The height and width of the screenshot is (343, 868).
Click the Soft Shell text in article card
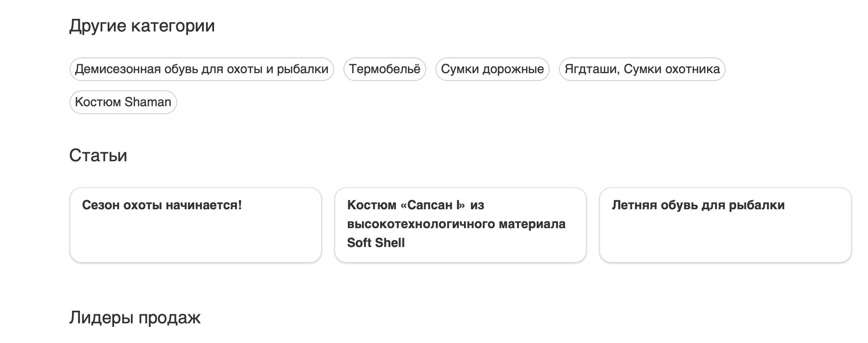click(376, 243)
